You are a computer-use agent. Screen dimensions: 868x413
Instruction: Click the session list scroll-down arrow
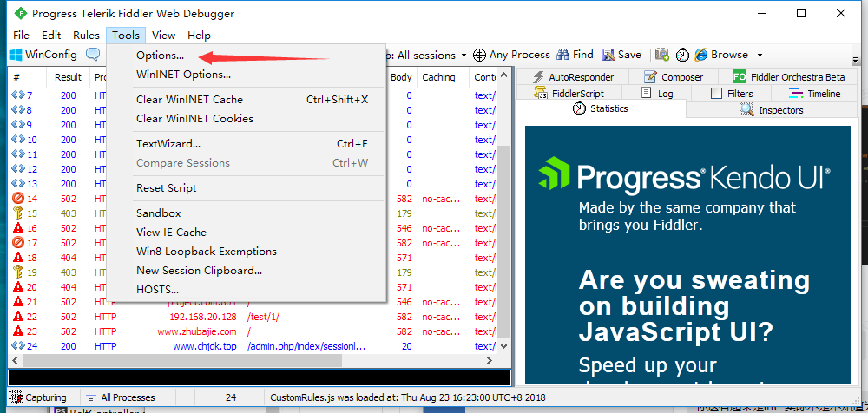pos(503,345)
